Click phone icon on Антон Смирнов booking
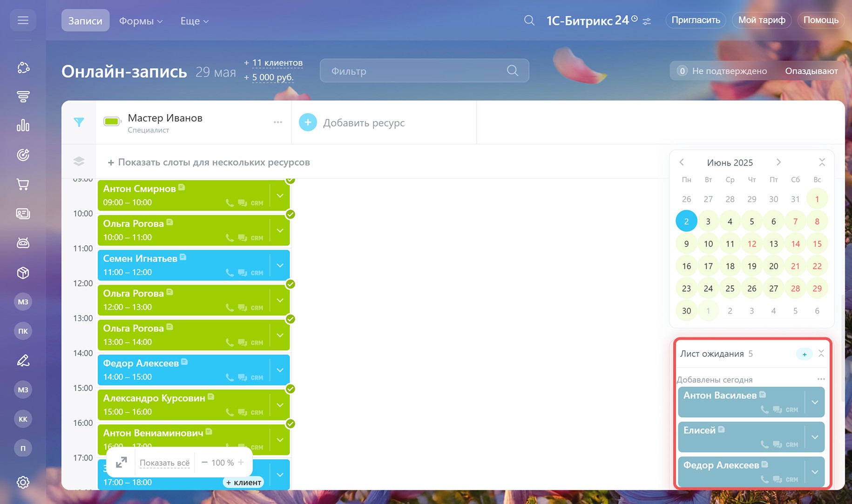 [x=230, y=203]
